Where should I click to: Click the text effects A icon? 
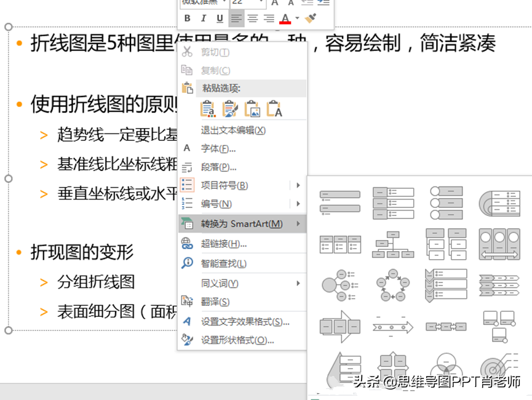point(187,321)
